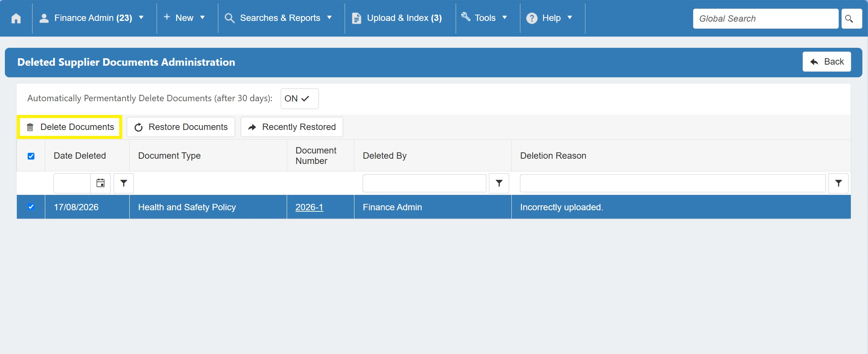Go to the home icon
The width and height of the screenshot is (868, 354).
16,18
